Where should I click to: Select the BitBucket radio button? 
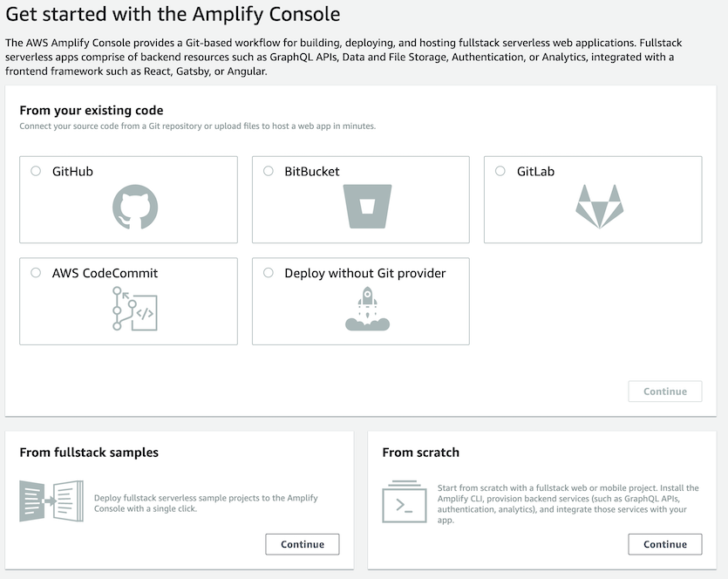pos(269,171)
